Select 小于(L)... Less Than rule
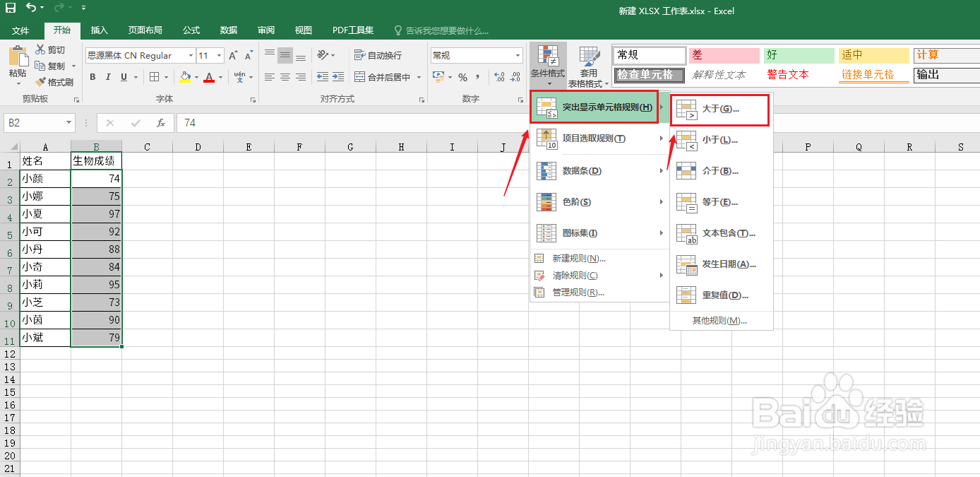Image resolution: width=980 pixels, height=477 pixels. click(x=721, y=140)
